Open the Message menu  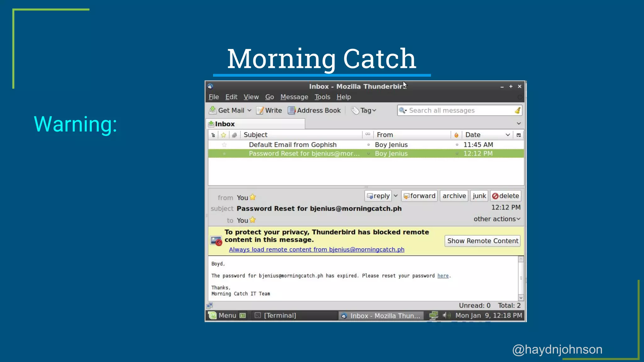point(294,97)
